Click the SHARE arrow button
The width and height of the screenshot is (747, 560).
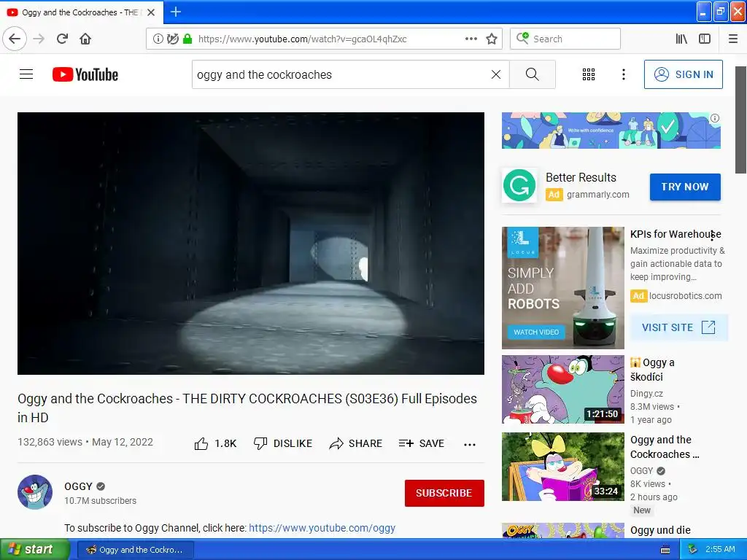(356, 443)
